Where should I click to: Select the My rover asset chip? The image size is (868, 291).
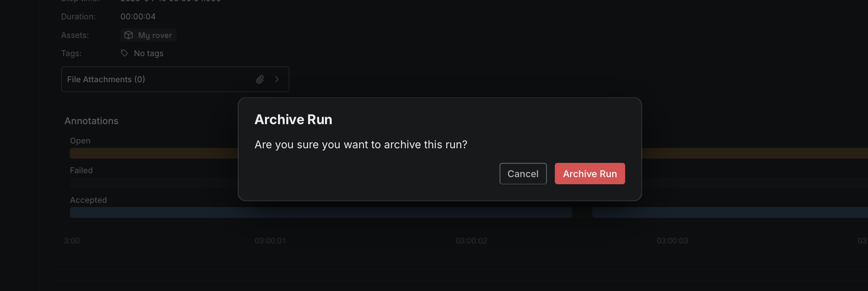pos(148,35)
